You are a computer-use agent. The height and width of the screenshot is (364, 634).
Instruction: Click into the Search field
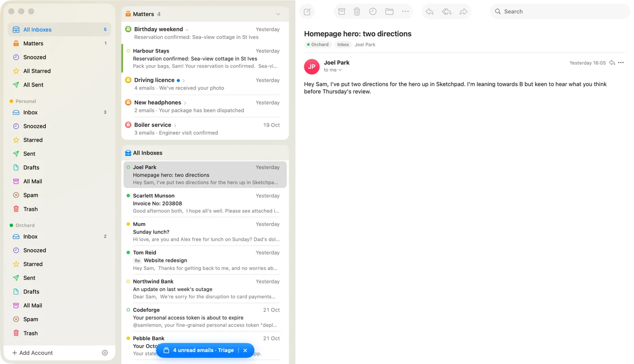tap(560, 12)
